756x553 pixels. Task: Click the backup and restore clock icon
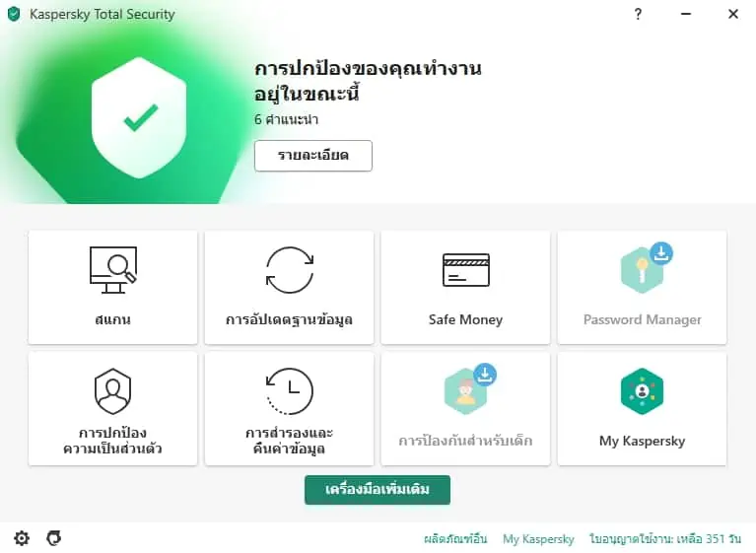(289, 391)
